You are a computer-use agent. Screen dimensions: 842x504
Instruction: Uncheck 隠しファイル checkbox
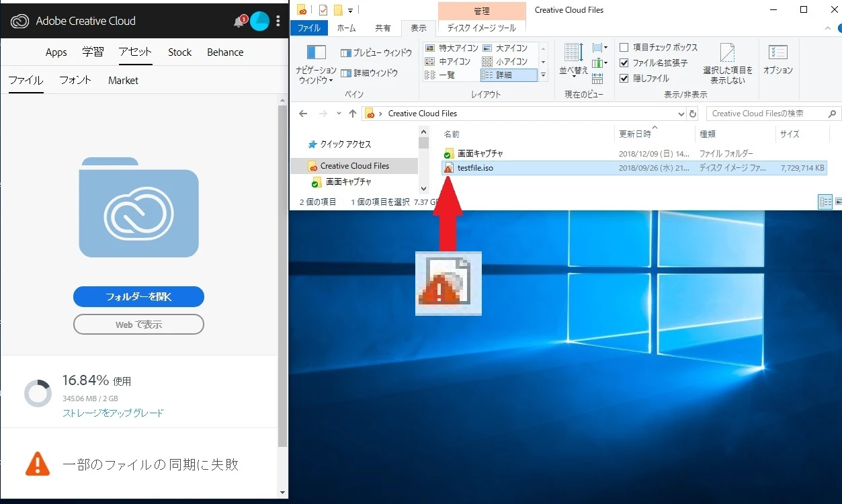[x=624, y=79]
